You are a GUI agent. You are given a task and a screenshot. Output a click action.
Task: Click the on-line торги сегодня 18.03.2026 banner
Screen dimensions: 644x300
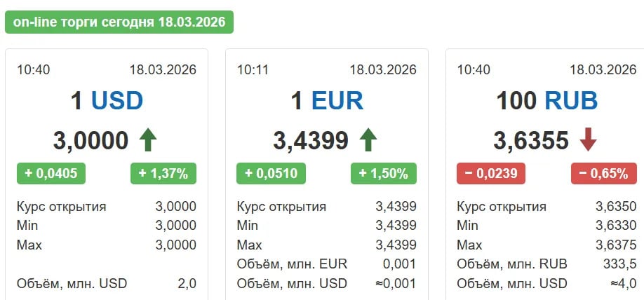click(119, 22)
